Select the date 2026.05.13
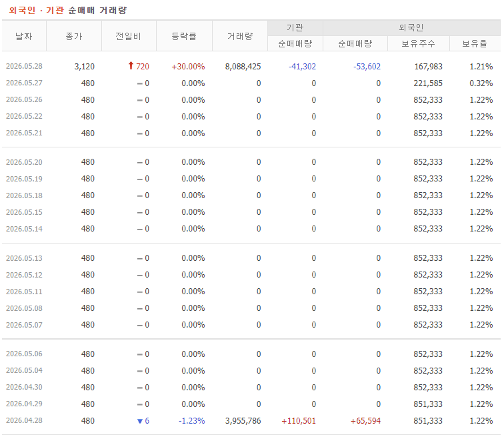 click(24, 258)
